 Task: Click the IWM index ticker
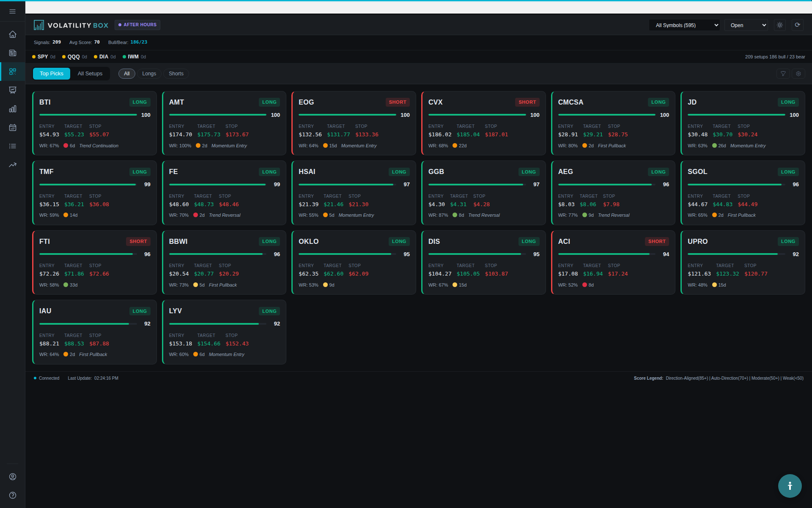(x=134, y=57)
